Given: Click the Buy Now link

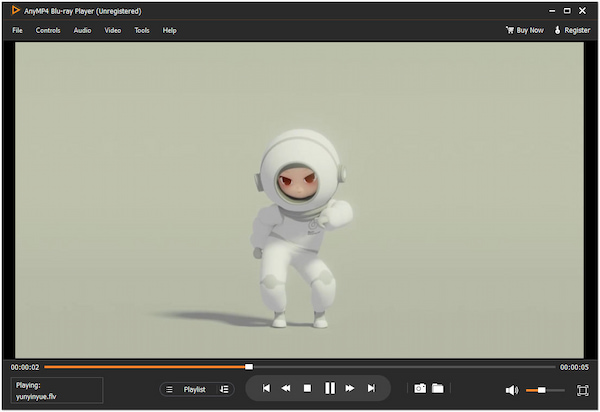Looking at the screenshot, I should pyautogui.click(x=525, y=30).
